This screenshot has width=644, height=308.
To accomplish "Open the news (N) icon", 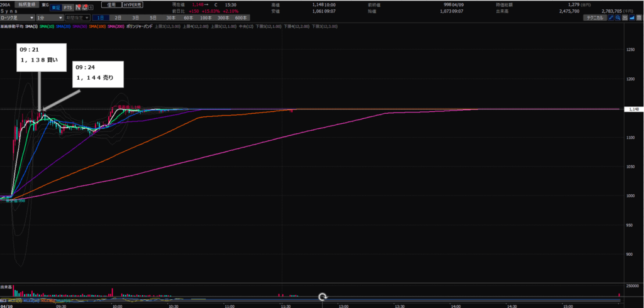I will tap(77, 7).
